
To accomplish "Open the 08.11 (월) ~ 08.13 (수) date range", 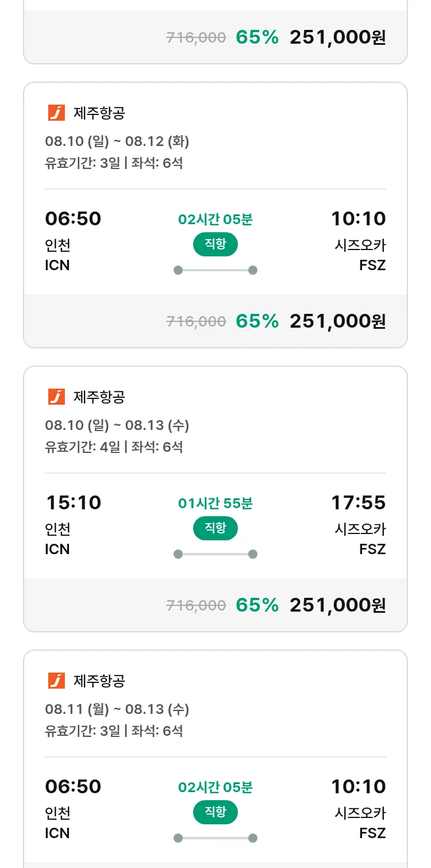I will click(x=117, y=709).
